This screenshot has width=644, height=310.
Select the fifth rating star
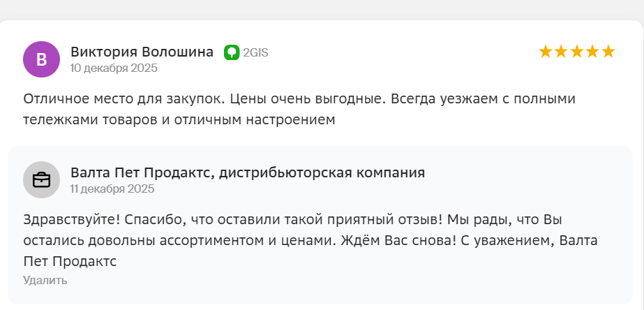[608, 52]
